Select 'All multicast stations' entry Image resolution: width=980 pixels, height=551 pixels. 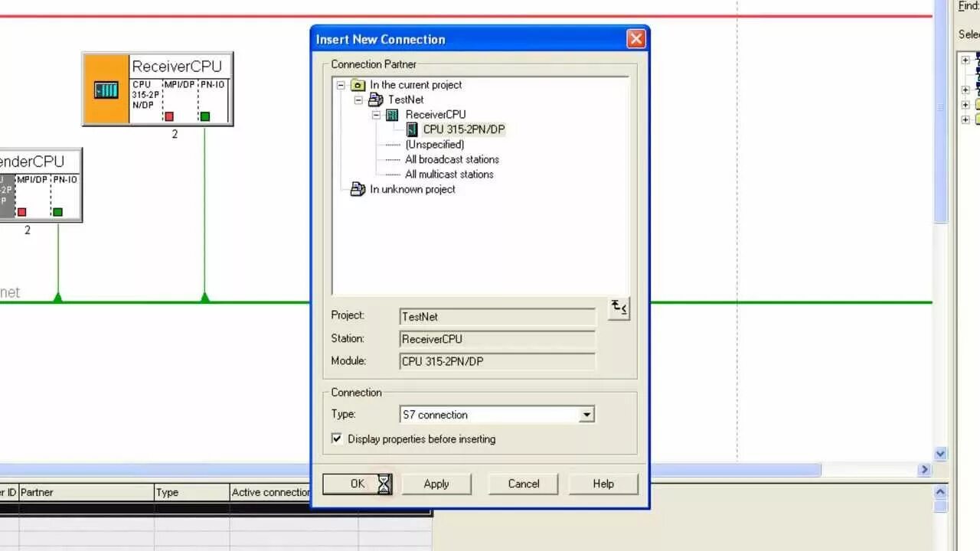[449, 174]
